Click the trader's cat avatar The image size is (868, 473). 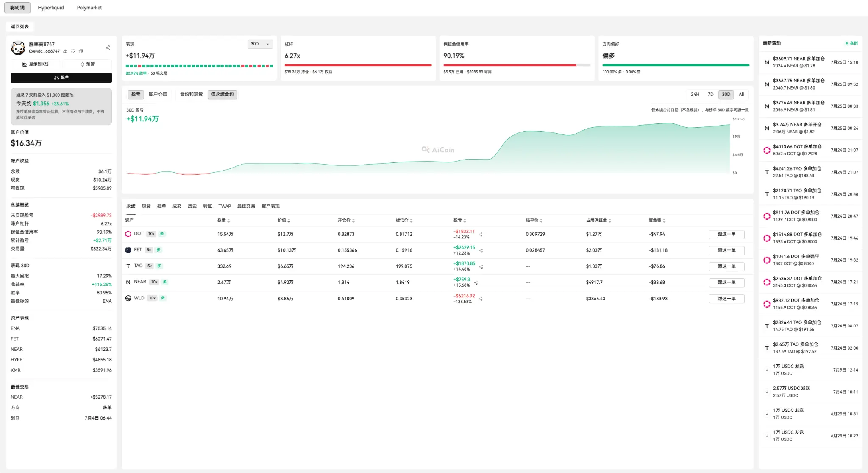click(18, 48)
